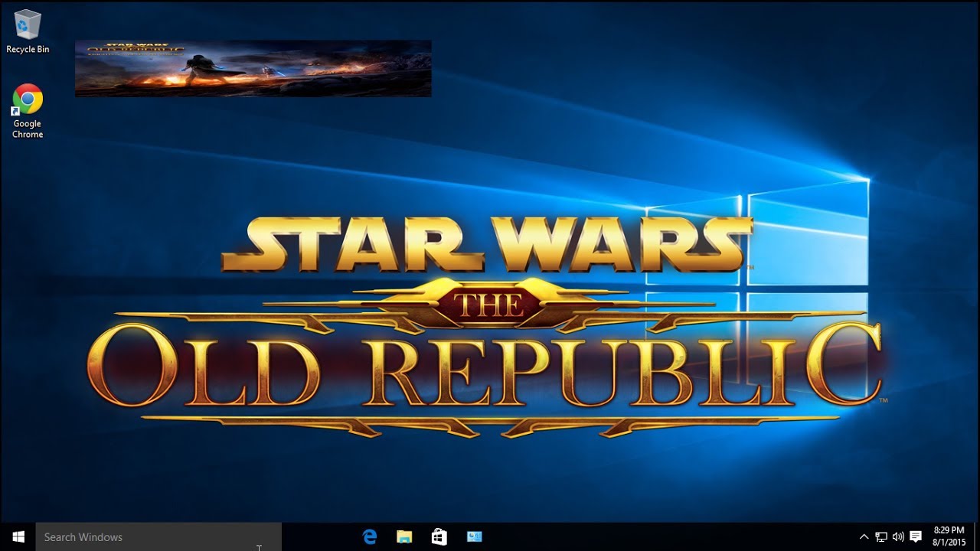Show hidden system tray icons
980x551 pixels.
864,536
